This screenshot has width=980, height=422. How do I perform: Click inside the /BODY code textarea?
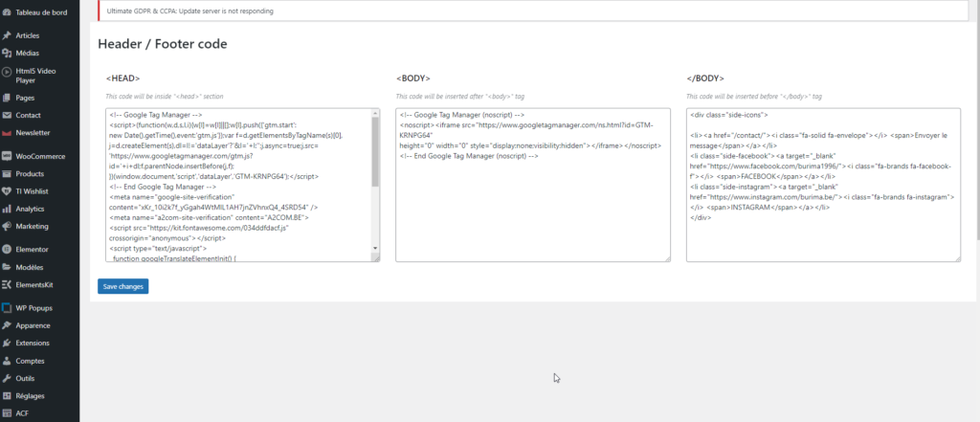coord(823,185)
